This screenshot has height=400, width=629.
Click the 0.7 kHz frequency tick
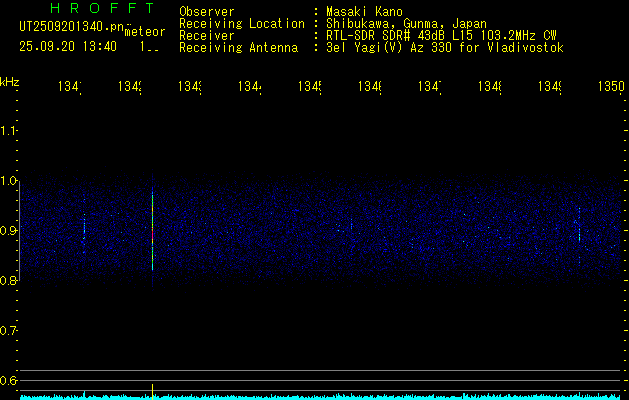pos(9,330)
